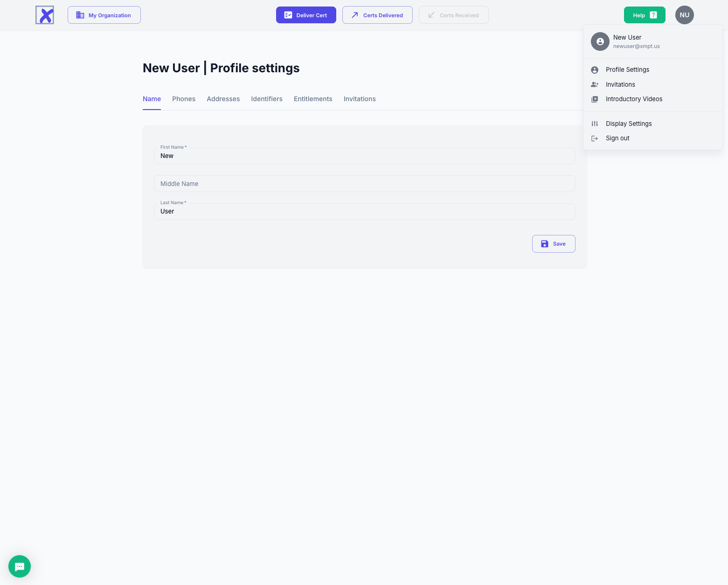Click the Sign out arrow icon
The width and height of the screenshot is (728, 585).
pos(595,138)
